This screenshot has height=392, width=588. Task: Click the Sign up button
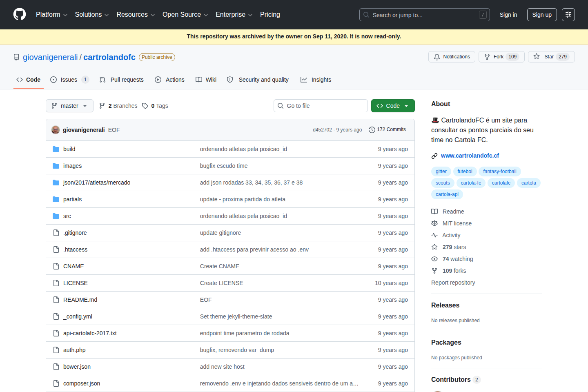(x=541, y=15)
